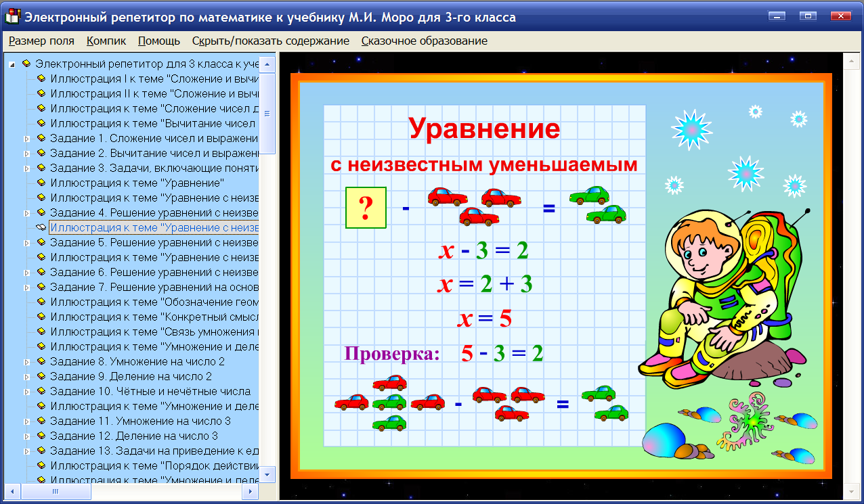Click the book icon next to "Иллюстрация к теме 'Уравнение'"

pos(41,181)
